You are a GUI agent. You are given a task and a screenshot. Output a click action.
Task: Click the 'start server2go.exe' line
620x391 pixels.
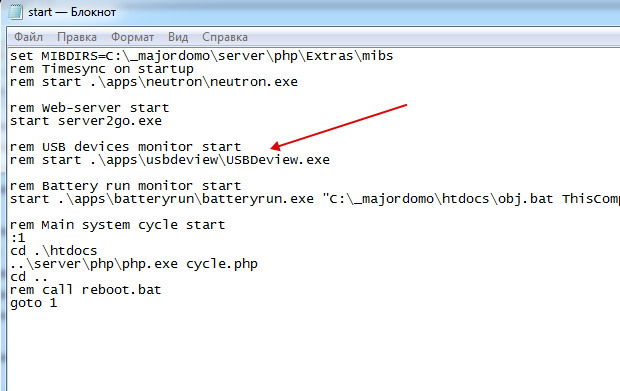tap(86, 121)
